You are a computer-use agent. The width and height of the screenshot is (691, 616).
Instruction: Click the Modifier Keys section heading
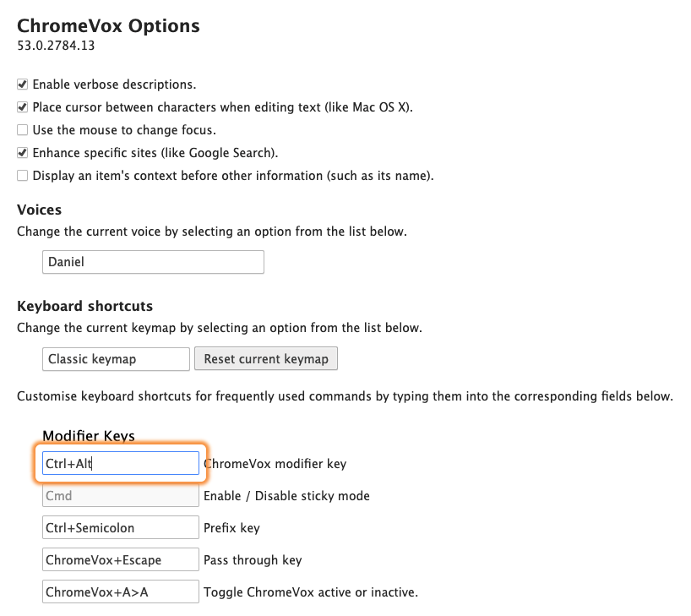point(89,436)
